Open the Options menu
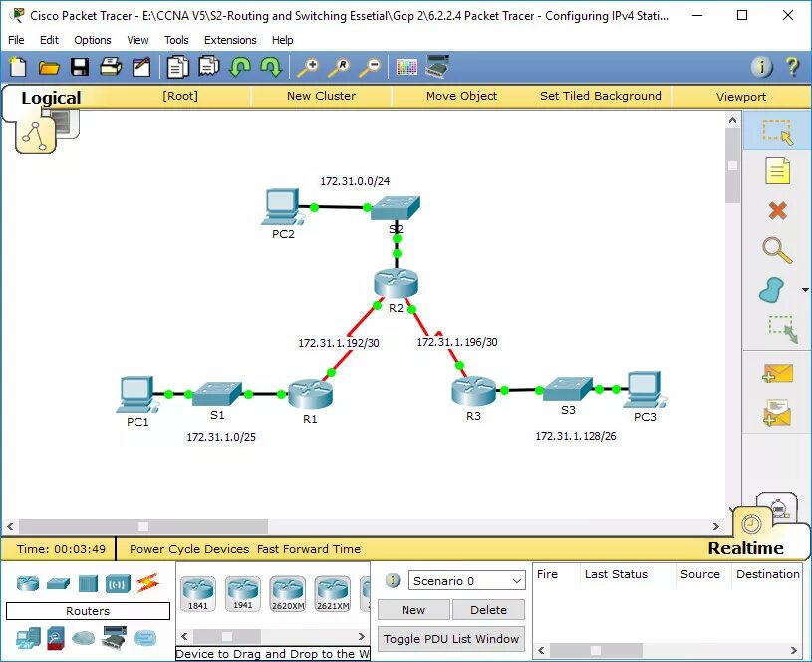This screenshot has width=812, height=662. 93,40
